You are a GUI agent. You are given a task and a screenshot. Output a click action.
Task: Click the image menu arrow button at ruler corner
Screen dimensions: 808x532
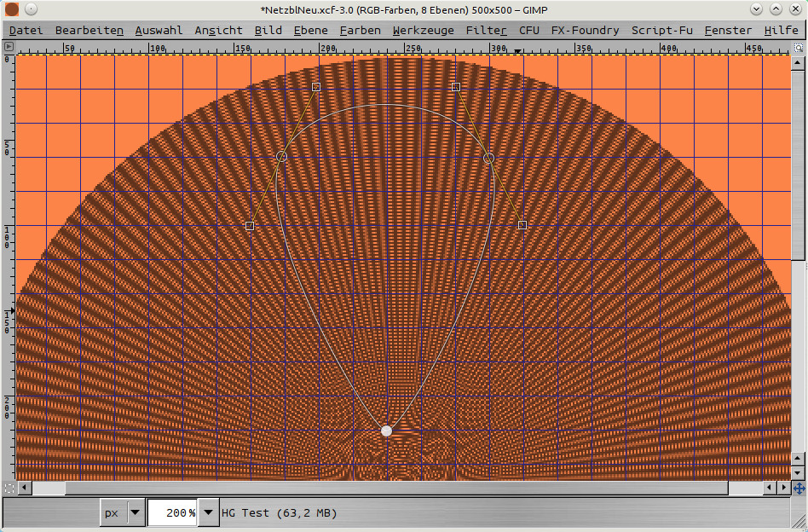[9, 48]
